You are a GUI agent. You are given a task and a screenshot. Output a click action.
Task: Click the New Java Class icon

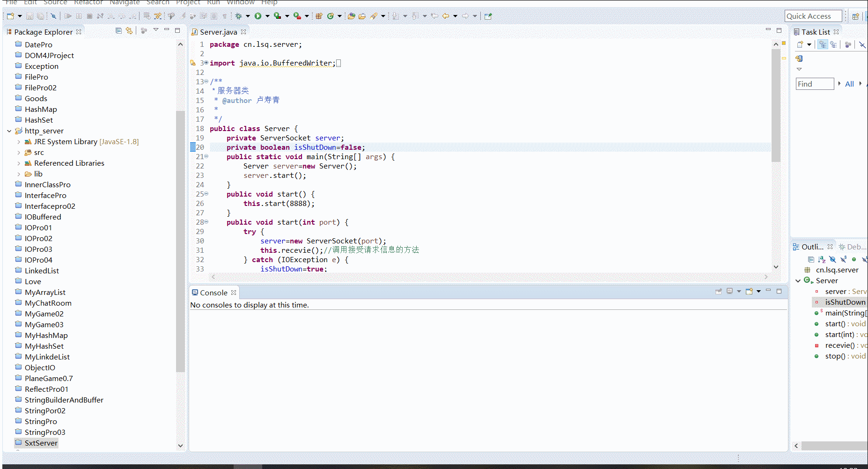point(331,16)
